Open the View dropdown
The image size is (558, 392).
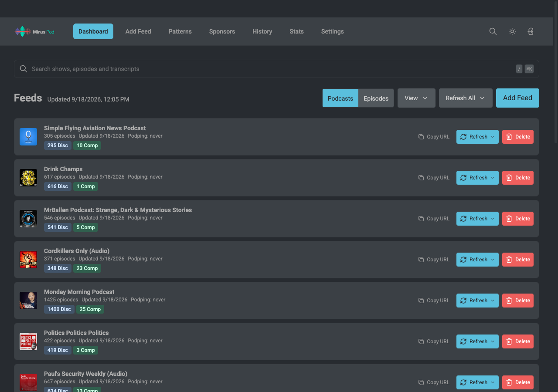pos(416,98)
